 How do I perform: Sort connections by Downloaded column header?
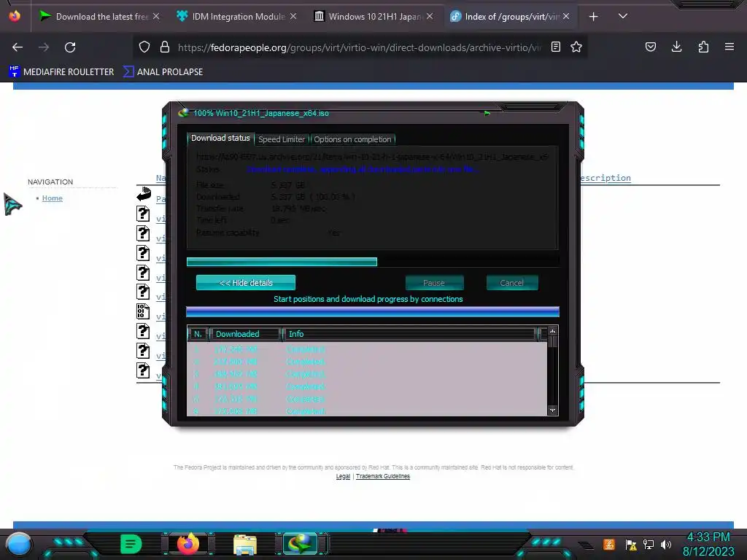pyautogui.click(x=245, y=334)
